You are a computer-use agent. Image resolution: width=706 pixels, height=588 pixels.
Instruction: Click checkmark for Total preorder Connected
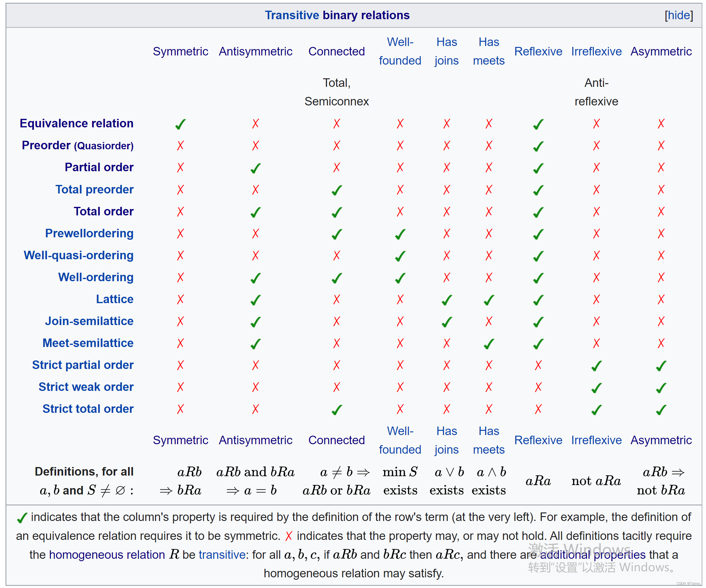[337, 190]
